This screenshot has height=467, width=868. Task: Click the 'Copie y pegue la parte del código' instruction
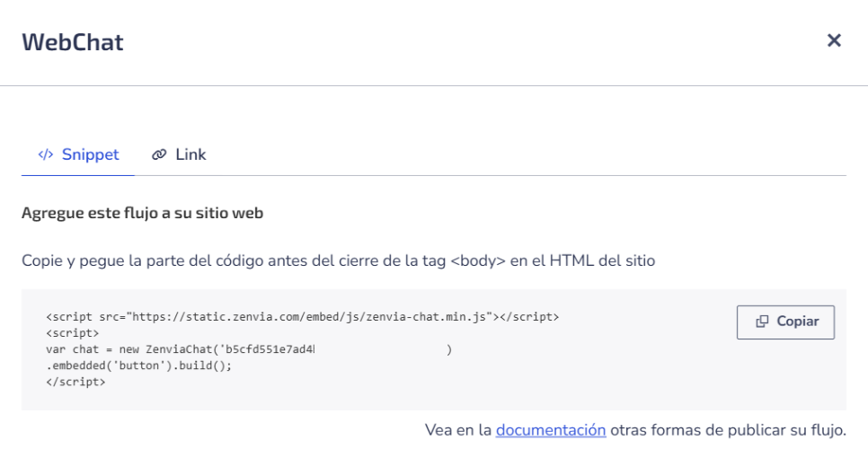click(338, 260)
